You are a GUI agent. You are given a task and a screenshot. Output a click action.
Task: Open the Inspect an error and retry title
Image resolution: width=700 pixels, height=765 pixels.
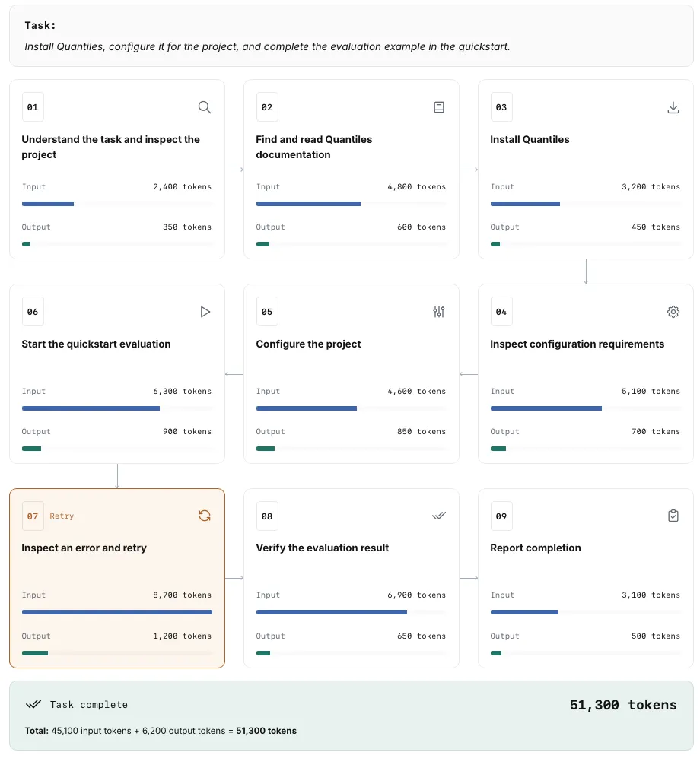(x=84, y=548)
